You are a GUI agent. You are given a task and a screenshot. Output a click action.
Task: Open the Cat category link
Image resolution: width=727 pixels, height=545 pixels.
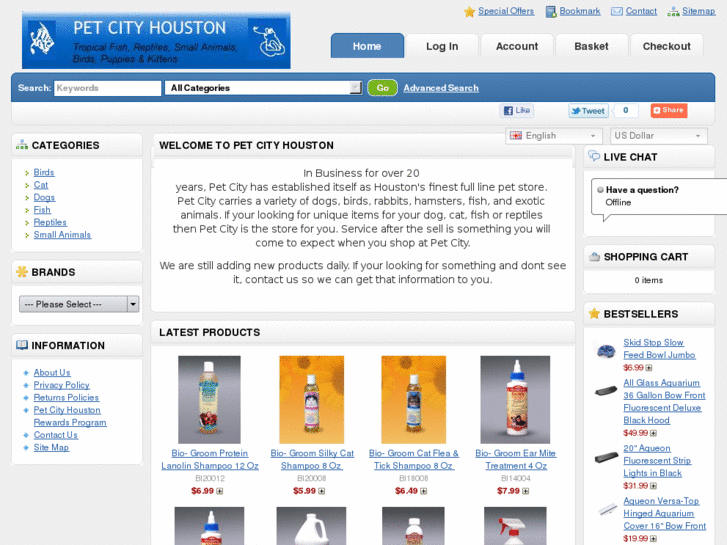click(41, 185)
